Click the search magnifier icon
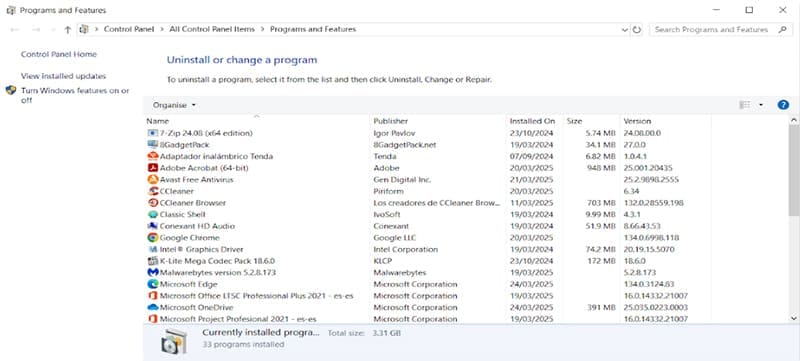The height and width of the screenshot is (361, 800). 782,30
